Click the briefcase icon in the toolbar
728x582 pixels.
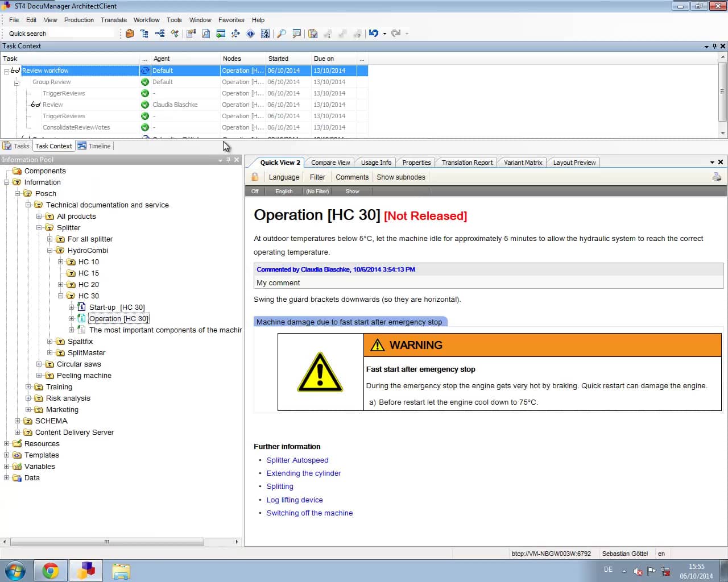[130, 34]
